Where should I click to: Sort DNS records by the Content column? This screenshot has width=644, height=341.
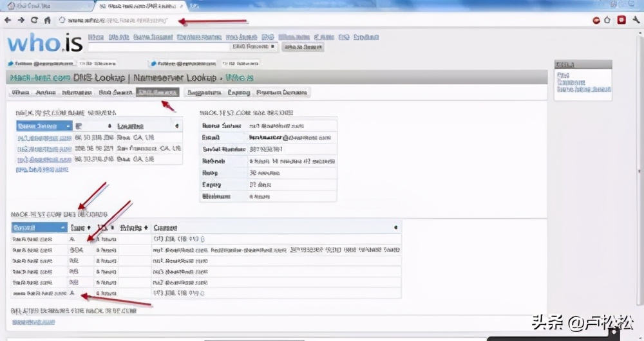tap(276, 228)
